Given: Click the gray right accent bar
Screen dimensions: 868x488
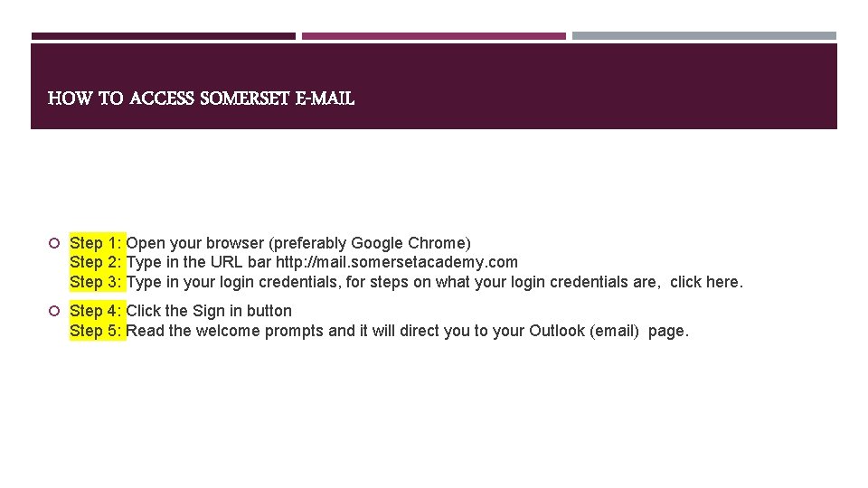Looking at the screenshot, I should pyautogui.click(x=704, y=36).
